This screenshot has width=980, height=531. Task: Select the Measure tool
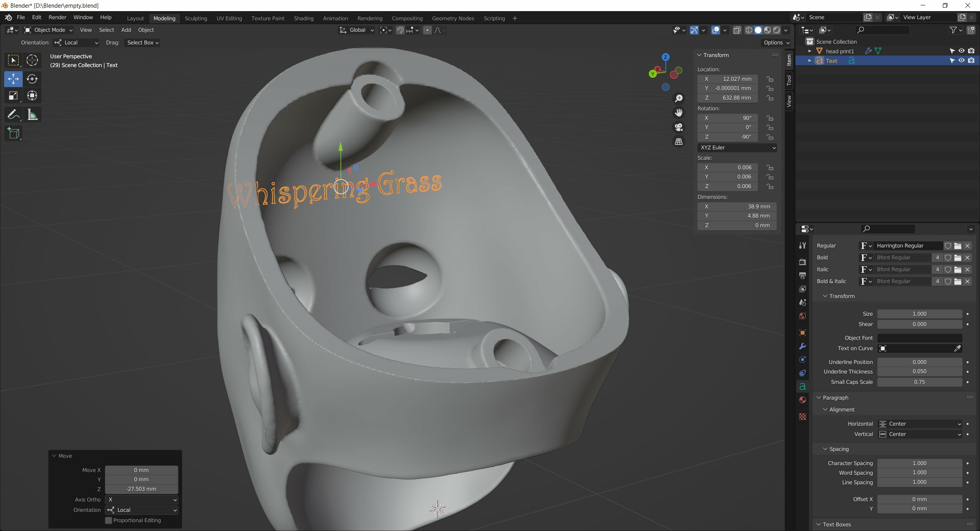coord(32,115)
